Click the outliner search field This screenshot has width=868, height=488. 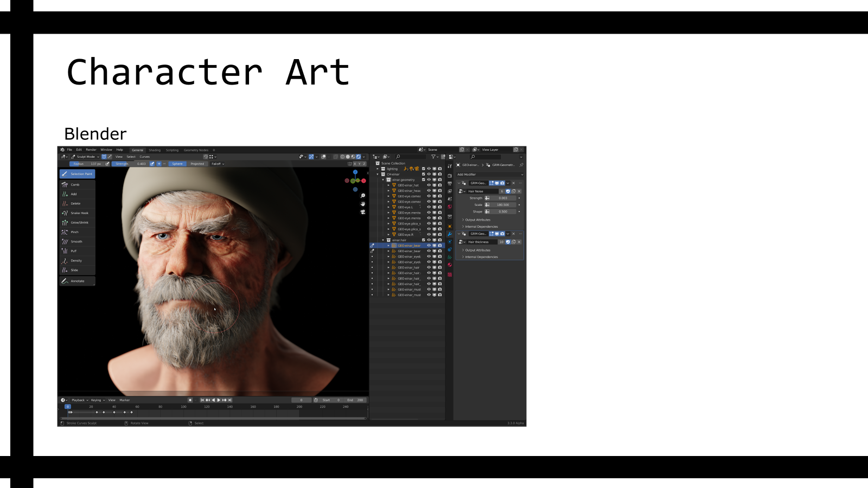tap(411, 157)
